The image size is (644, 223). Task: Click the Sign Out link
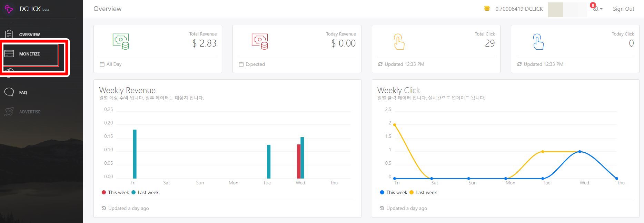point(623,9)
